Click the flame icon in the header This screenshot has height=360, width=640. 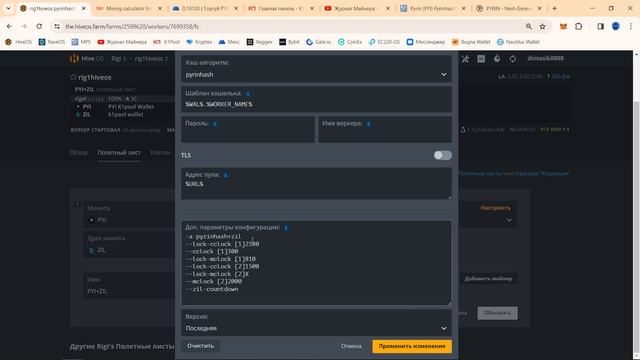pyautogui.click(x=497, y=59)
